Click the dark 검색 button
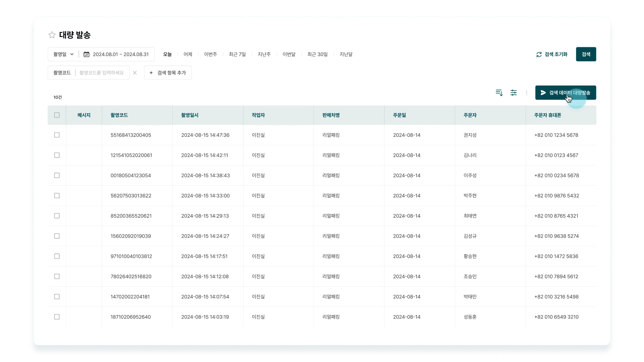644x362 pixels. 586,54
